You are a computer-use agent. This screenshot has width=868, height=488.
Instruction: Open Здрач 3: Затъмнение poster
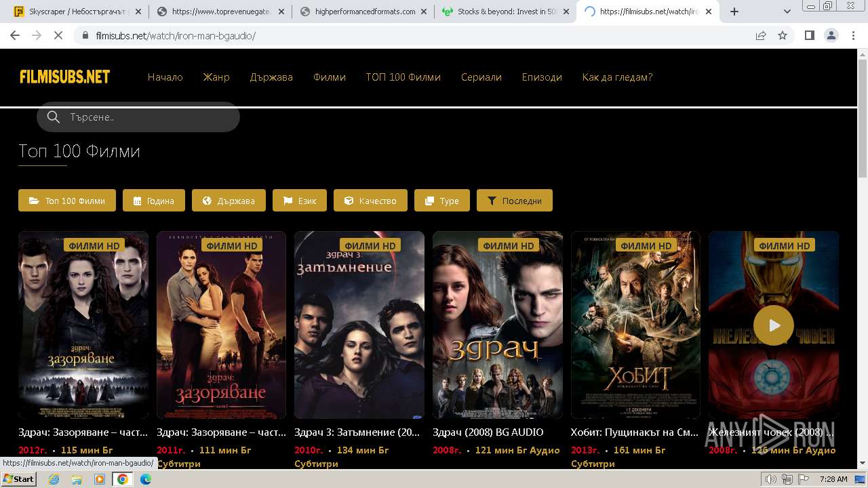359,325
